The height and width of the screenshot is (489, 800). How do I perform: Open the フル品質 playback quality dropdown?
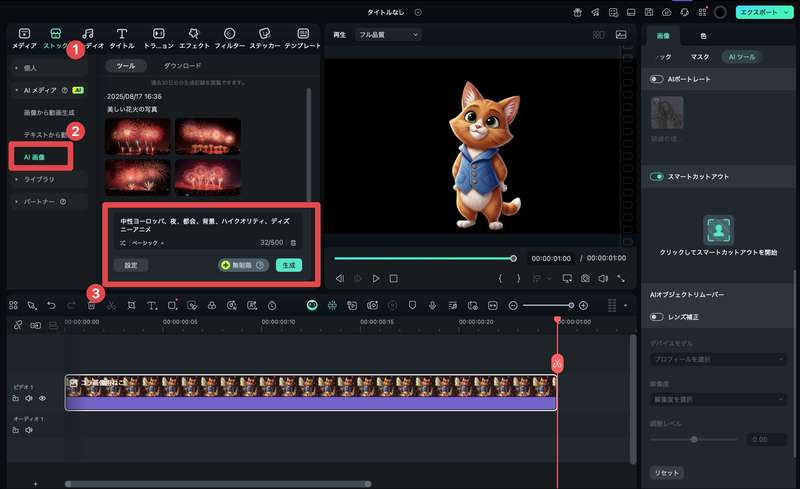tap(388, 35)
